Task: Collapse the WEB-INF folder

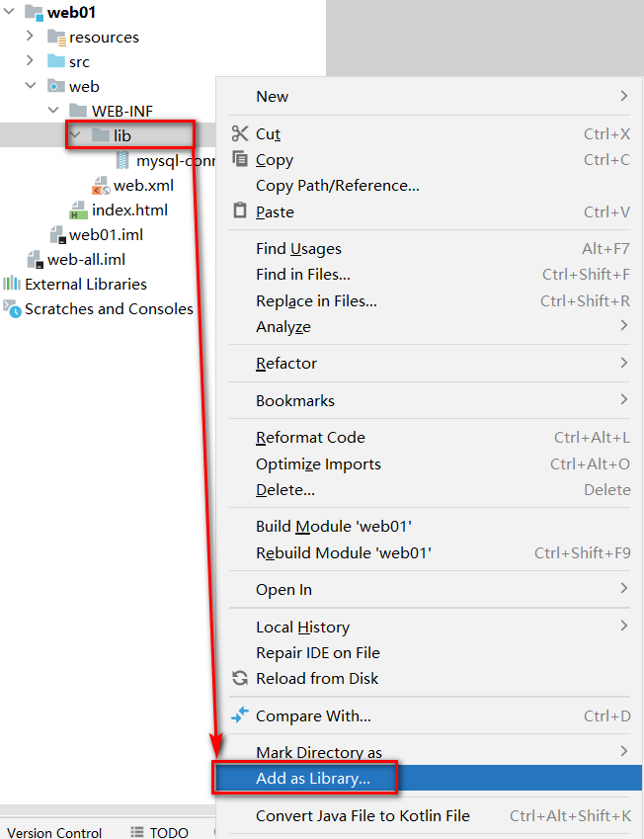Action: click(52, 111)
